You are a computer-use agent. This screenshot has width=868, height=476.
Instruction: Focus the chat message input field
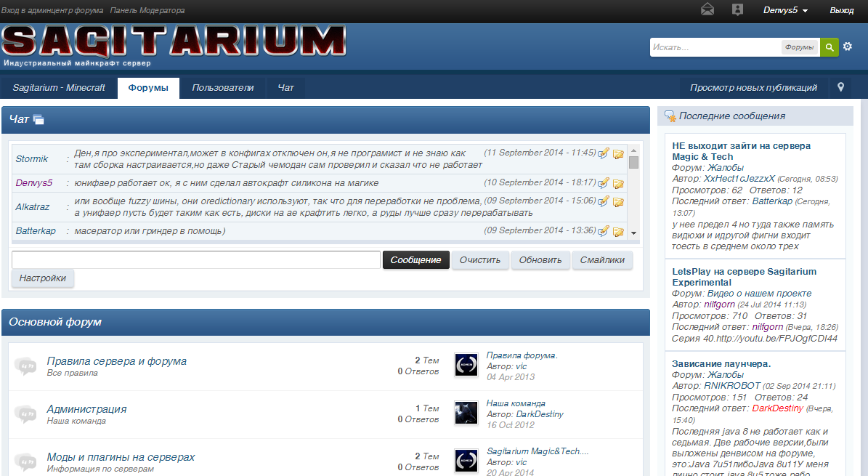[x=196, y=260]
